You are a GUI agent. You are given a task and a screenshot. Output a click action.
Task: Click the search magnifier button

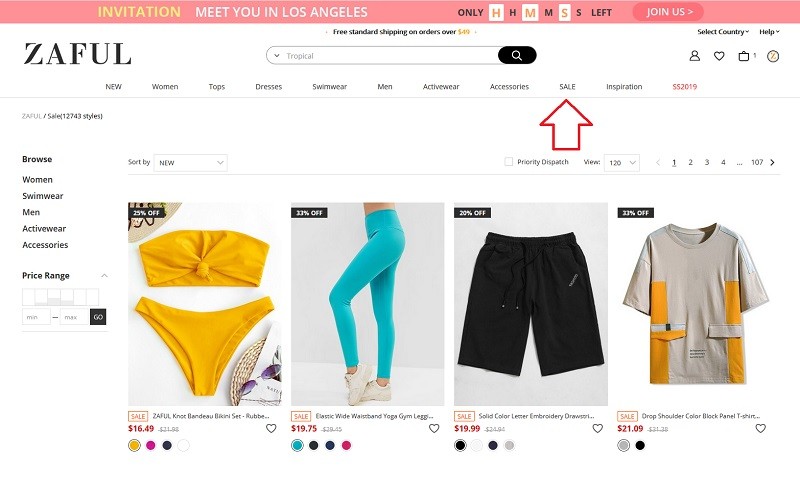517,55
